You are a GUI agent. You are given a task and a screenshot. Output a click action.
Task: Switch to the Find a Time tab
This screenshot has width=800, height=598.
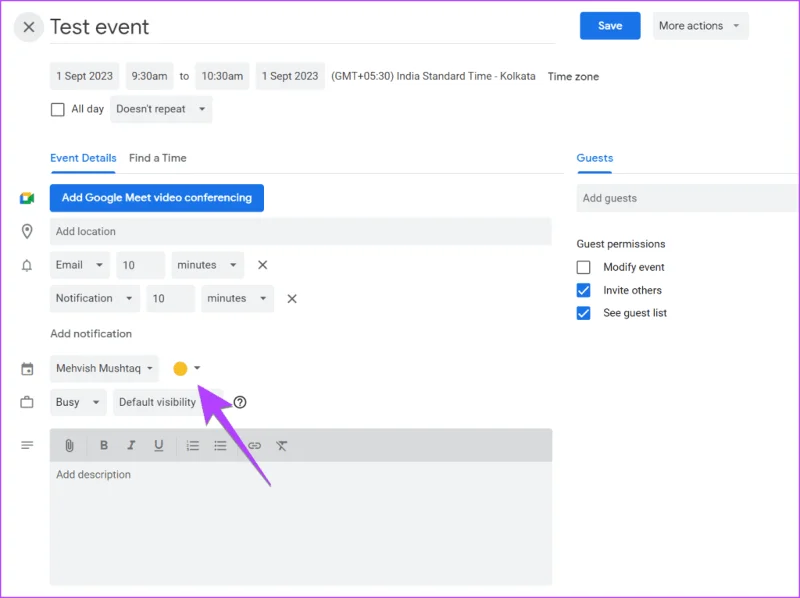[x=158, y=158]
